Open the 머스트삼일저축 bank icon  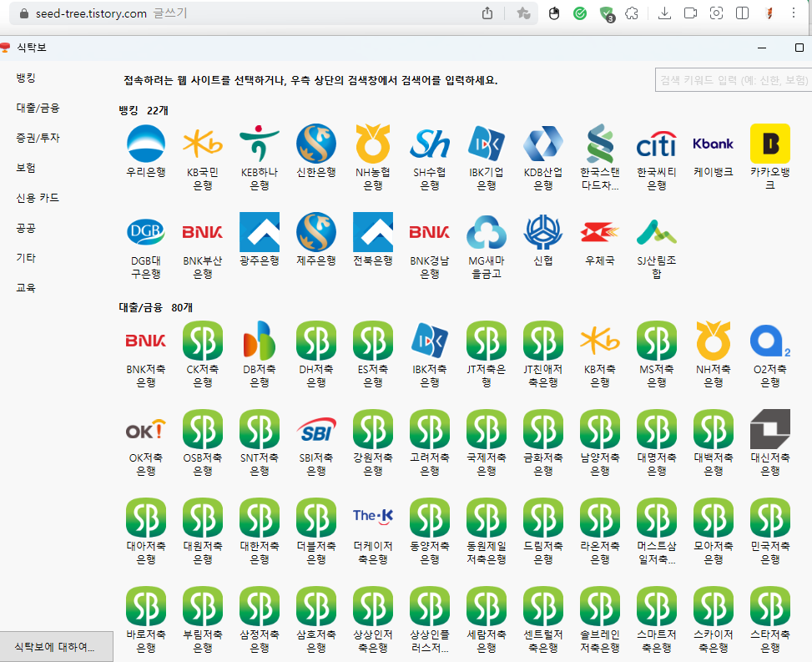[657, 518]
